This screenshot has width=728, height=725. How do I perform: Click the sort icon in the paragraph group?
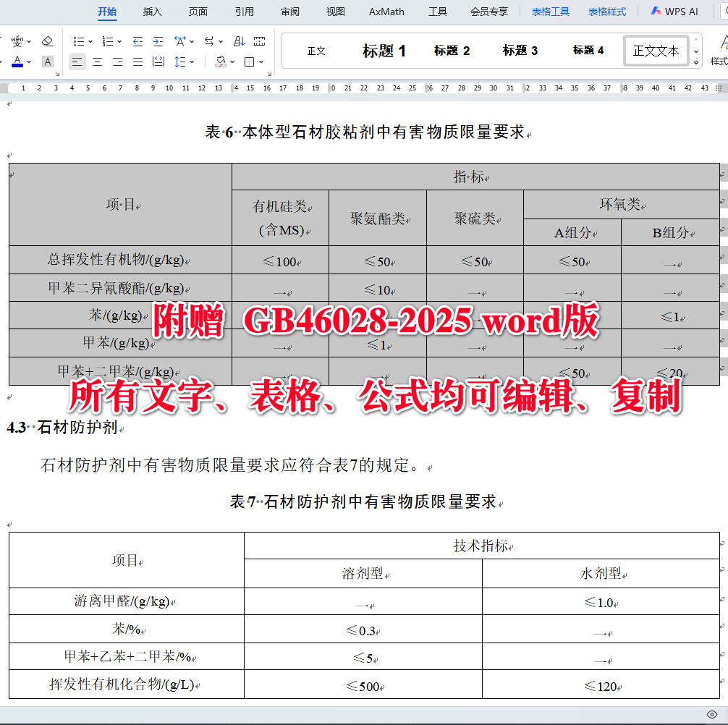[x=239, y=41]
